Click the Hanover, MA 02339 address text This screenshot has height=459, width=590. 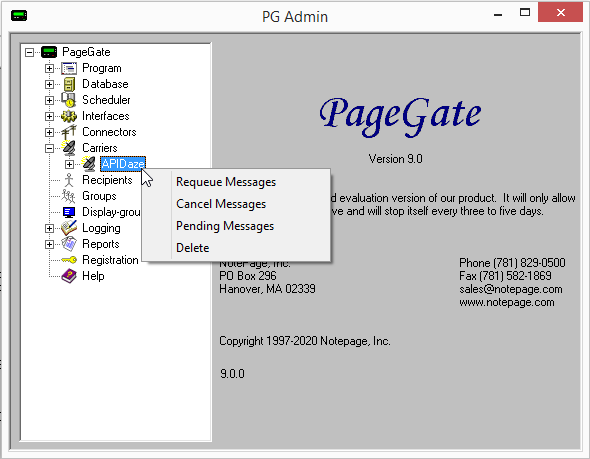pyautogui.click(x=267, y=289)
